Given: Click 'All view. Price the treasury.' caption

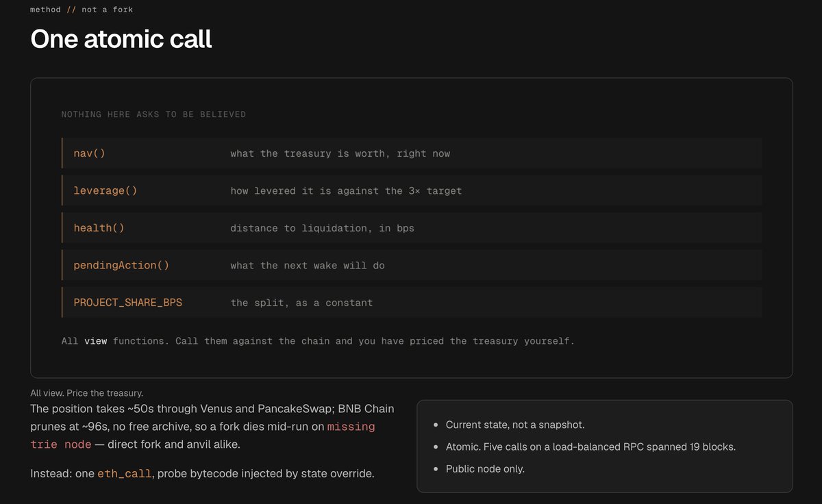Looking at the screenshot, I should (86, 393).
